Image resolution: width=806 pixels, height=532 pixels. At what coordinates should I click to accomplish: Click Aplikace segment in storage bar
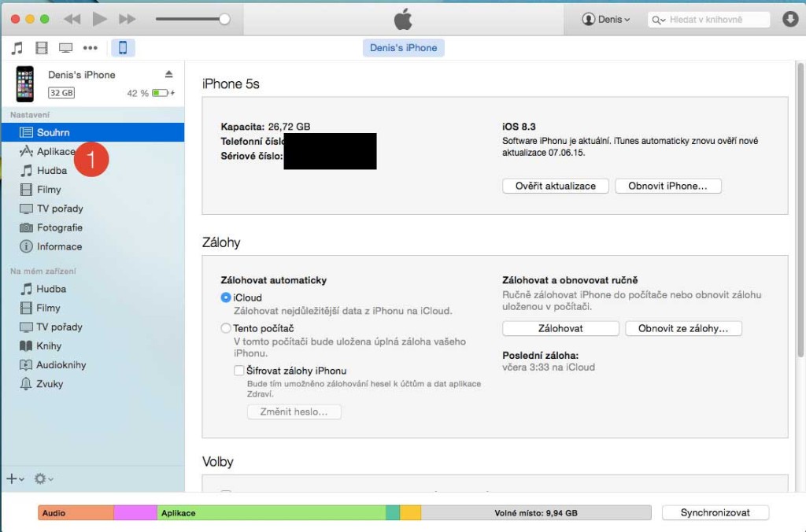coord(272,513)
